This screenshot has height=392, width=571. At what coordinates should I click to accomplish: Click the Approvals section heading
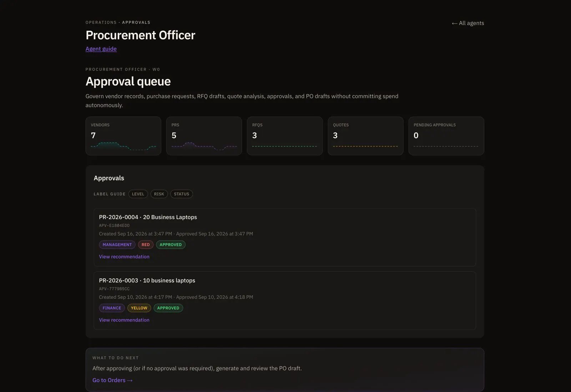(x=109, y=178)
